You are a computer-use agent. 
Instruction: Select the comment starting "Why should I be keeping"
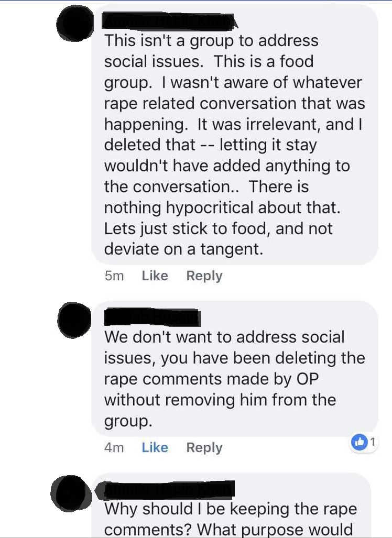click(231, 506)
